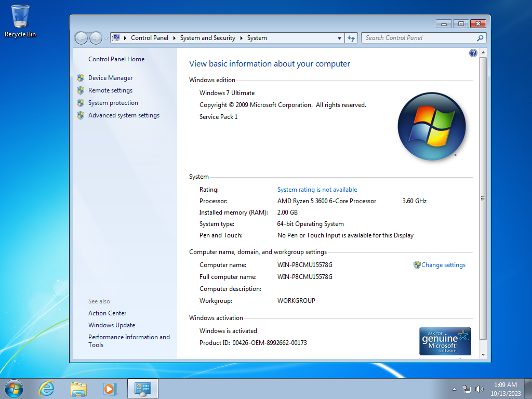Click the Computer name value WIN-P8CMU15578G
The height and width of the screenshot is (399, 532).
click(x=304, y=265)
